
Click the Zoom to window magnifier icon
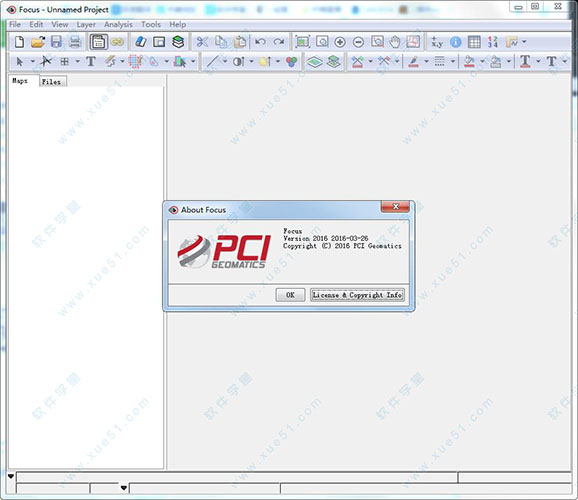[322, 42]
